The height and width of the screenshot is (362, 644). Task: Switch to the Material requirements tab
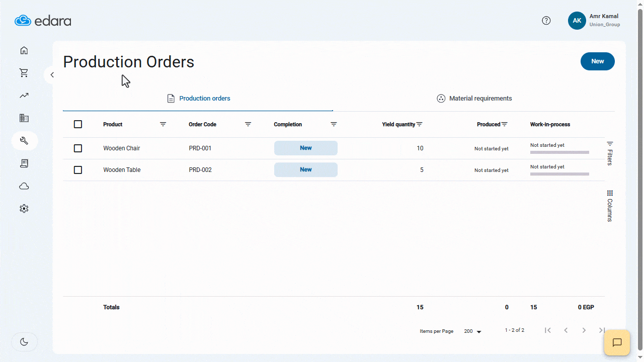point(474,99)
